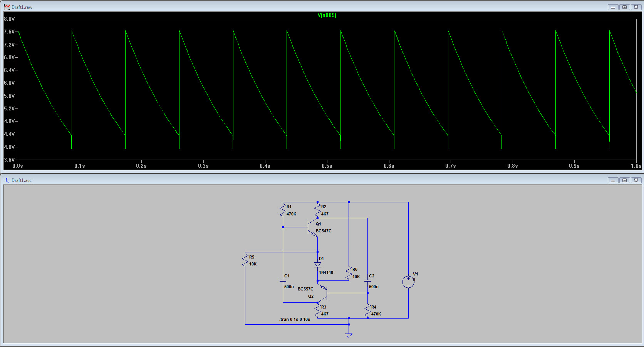Viewport: 644px width, 347px height.
Task: Click the Draft1.asc title text
Action: pyautogui.click(x=22, y=180)
